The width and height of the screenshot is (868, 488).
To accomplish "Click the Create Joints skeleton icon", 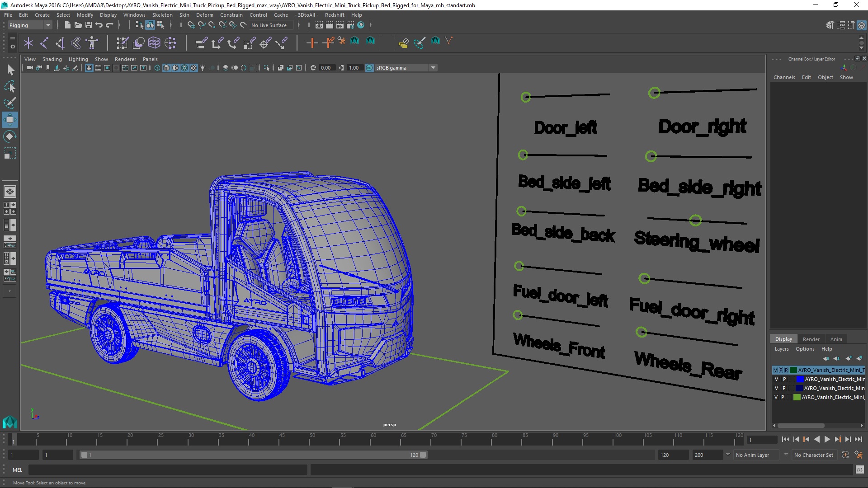I will click(44, 43).
